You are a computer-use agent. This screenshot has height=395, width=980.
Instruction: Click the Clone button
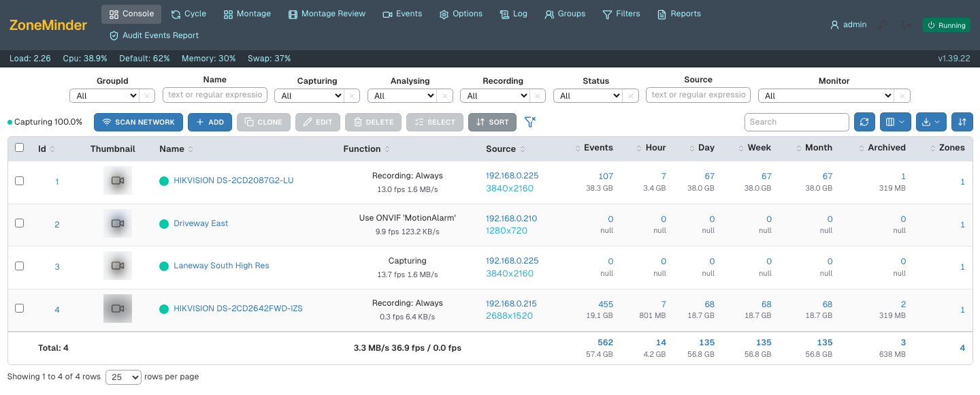pos(263,122)
